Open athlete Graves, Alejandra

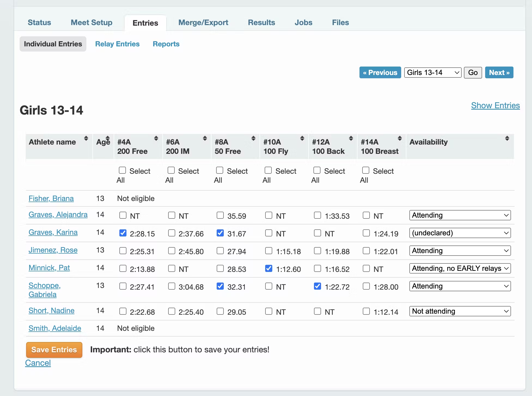point(58,215)
